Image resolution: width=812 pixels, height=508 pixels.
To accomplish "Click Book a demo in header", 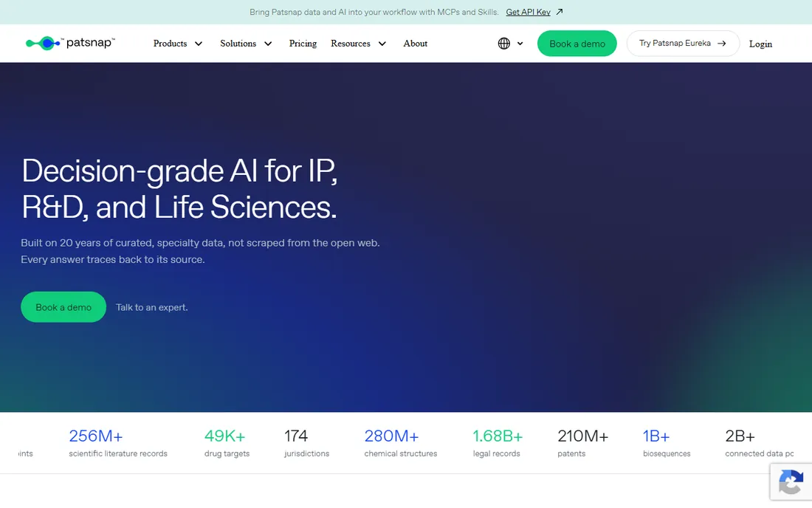I will pos(577,44).
